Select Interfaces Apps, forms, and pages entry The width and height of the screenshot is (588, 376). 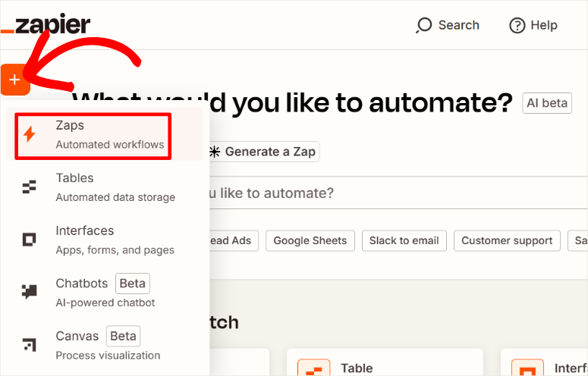105,240
